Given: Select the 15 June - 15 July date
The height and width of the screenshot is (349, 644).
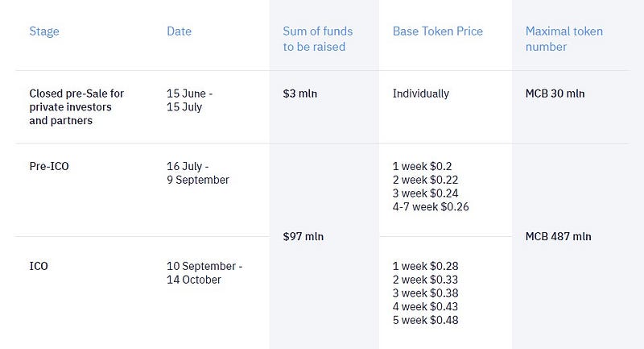Looking at the screenshot, I should (x=189, y=100).
